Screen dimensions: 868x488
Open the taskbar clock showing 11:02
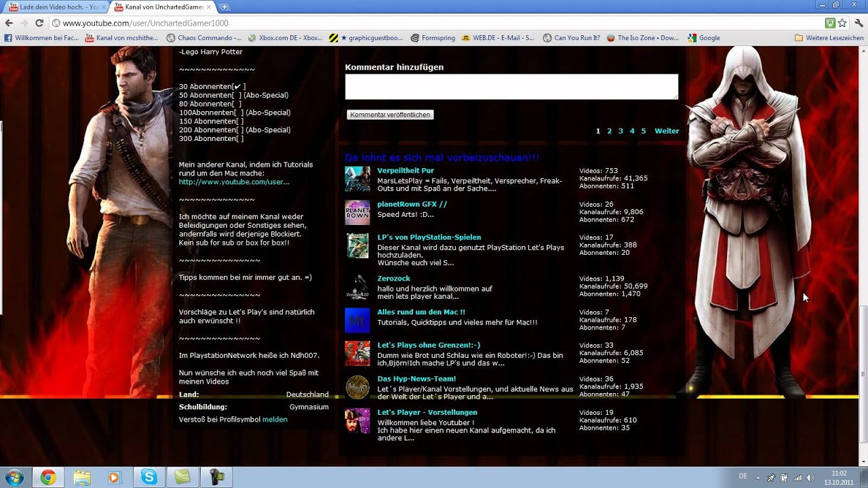click(x=839, y=478)
